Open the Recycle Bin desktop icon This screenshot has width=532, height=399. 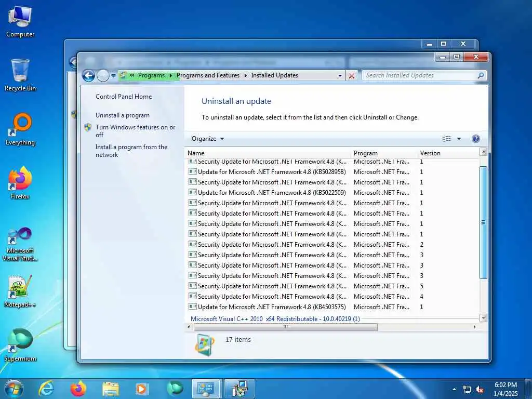click(x=20, y=75)
